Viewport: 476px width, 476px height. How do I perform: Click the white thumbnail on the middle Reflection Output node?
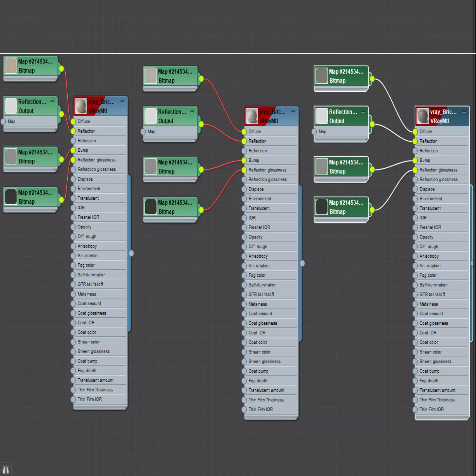(x=151, y=116)
